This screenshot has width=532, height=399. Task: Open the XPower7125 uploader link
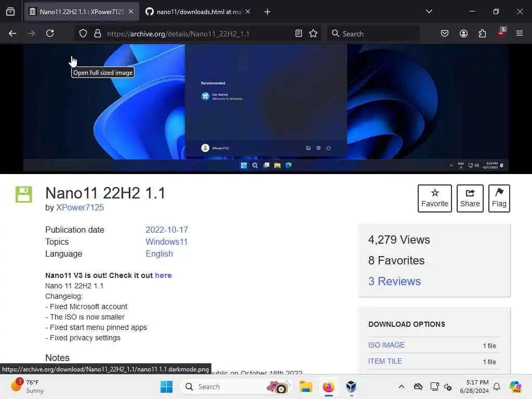79,208
